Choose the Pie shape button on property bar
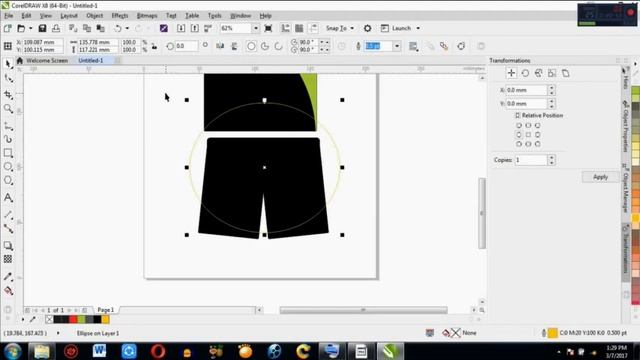This screenshot has height=360, width=640. (x=265, y=46)
